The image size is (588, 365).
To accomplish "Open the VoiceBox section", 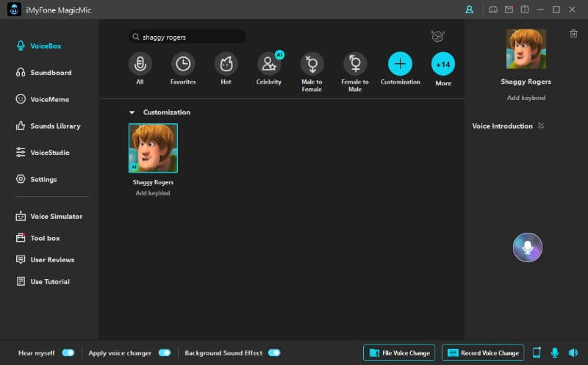I will [39, 46].
